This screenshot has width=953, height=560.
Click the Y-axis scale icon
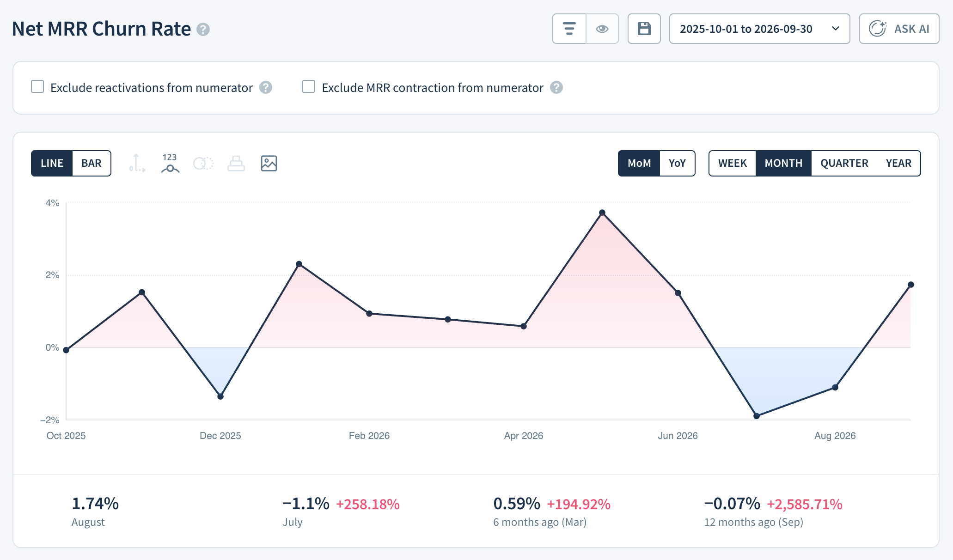(137, 163)
